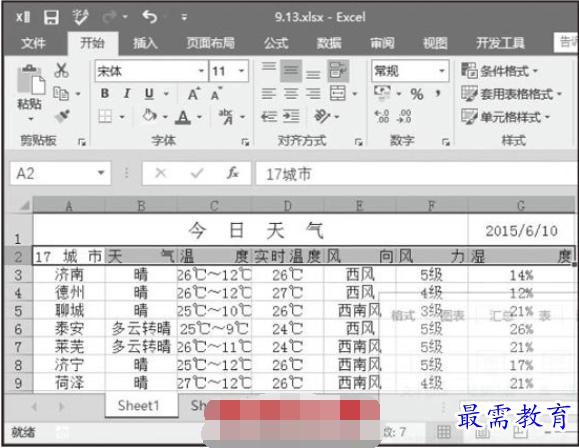Screen dimensions: 579x448
Task: Switch to the 插入 Insert tab
Action: [x=145, y=43]
